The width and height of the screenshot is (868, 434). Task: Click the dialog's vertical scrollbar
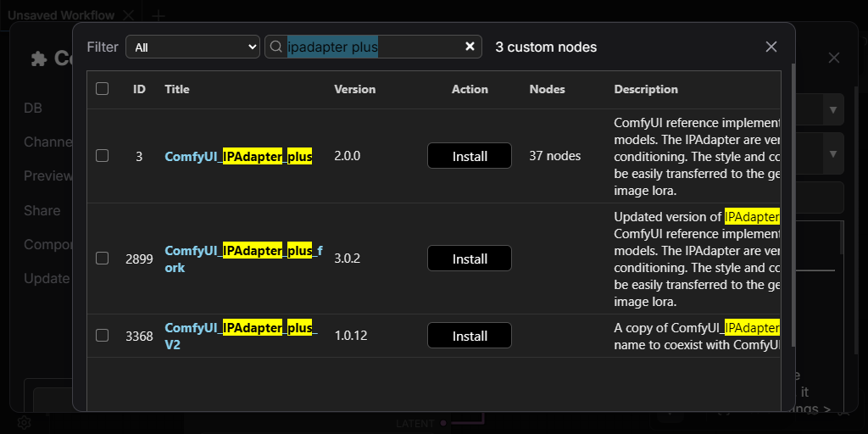pyautogui.click(x=793, y=205)
